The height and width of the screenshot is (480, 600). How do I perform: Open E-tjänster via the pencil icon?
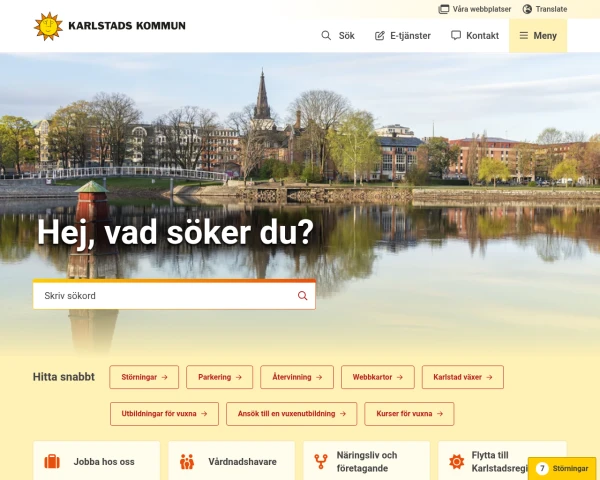click(380, 36)
